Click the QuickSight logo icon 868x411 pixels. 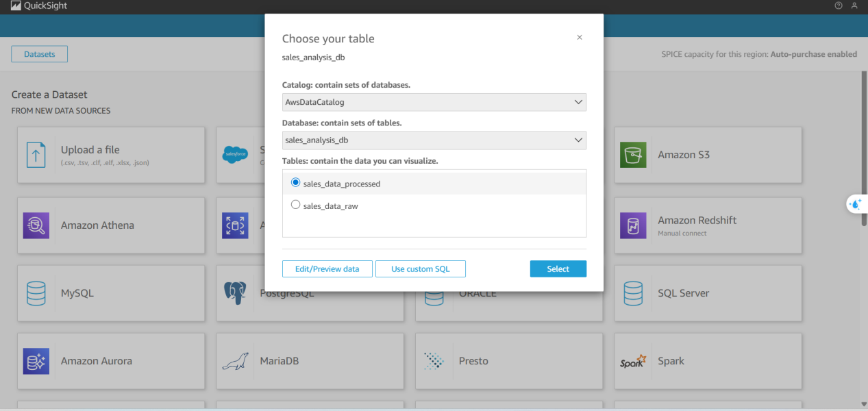click(16, 6)
